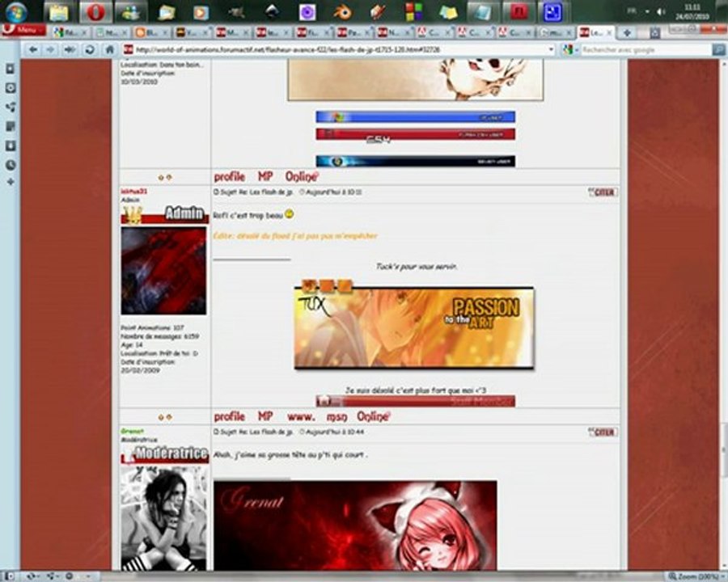Open the bookmarks panel in sidebar

point(11,69)
